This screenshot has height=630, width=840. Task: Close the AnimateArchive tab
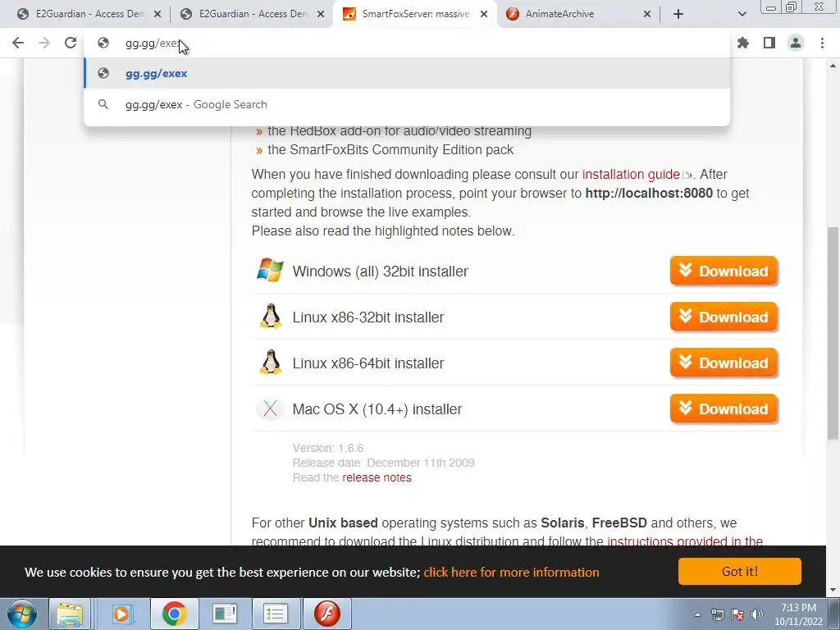[x=646, y=15]
